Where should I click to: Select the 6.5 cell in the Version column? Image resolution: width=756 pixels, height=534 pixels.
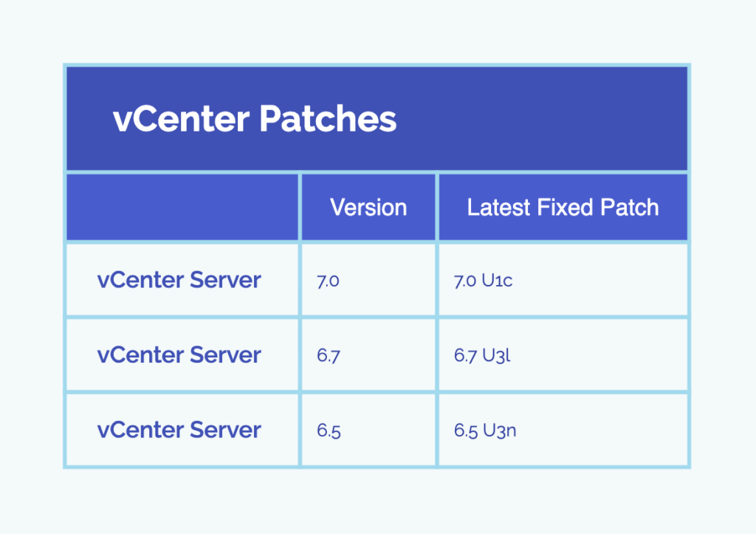click(x=329, y=431)
